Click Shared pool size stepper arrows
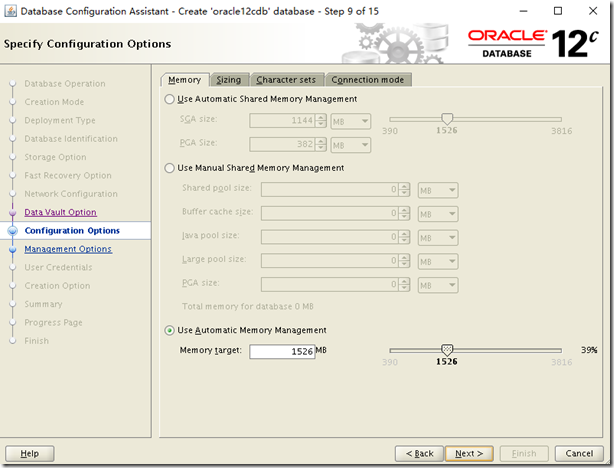 click(405, 190)
